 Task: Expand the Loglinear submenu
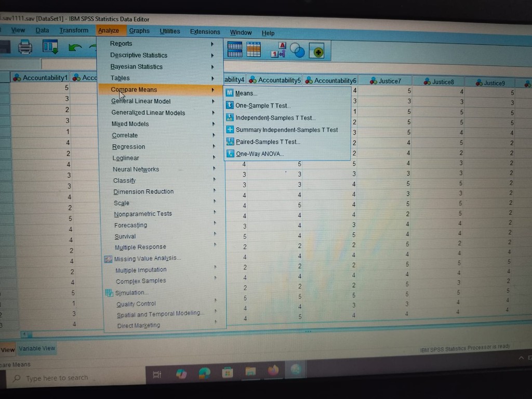(161, 158)
